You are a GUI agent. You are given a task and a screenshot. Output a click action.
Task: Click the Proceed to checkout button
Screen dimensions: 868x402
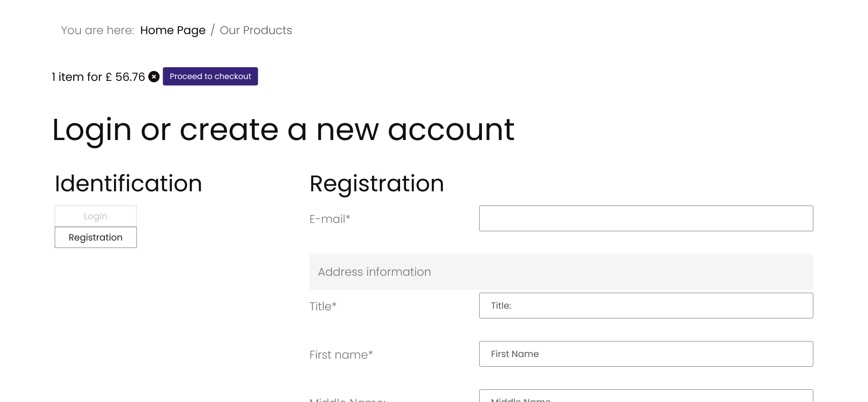tap(210, 76)
